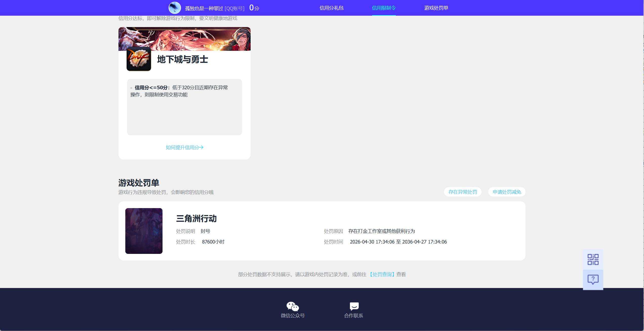
Task: Click the 三角洲行动 penalty title
Action: coord(196,218)
